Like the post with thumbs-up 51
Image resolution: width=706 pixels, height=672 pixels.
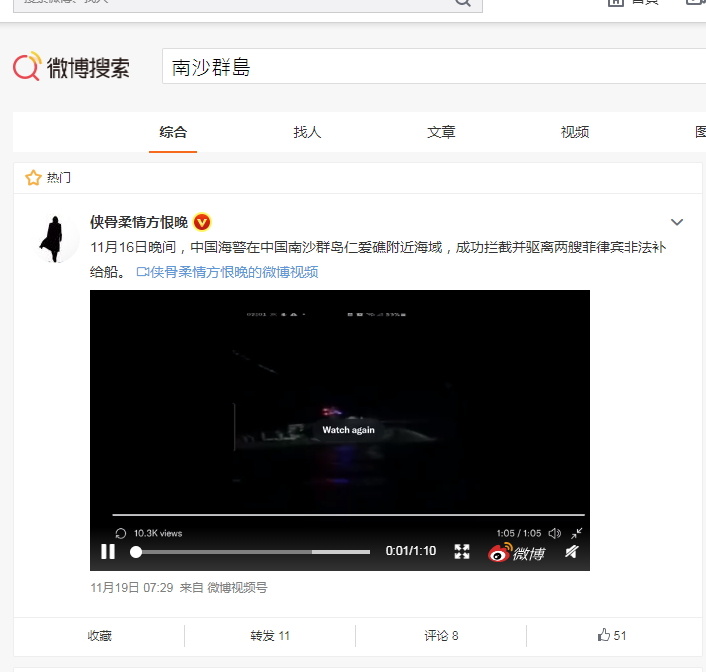(611, 635)
